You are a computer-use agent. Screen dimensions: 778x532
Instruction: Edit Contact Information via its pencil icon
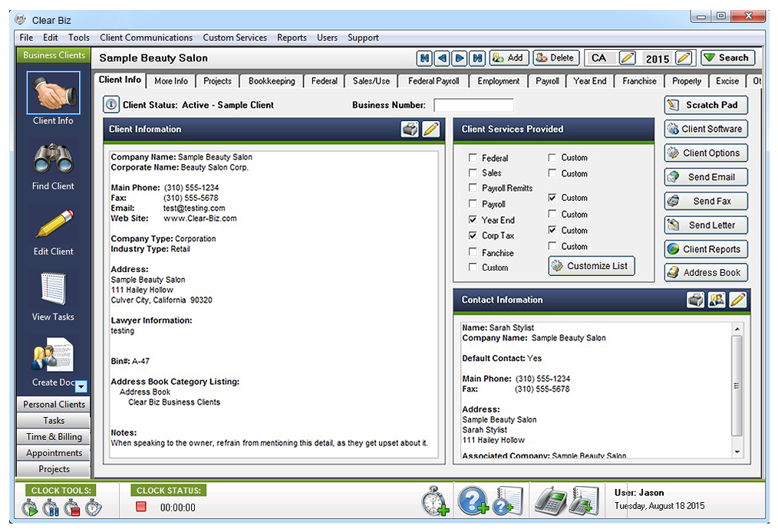[737, 300]
